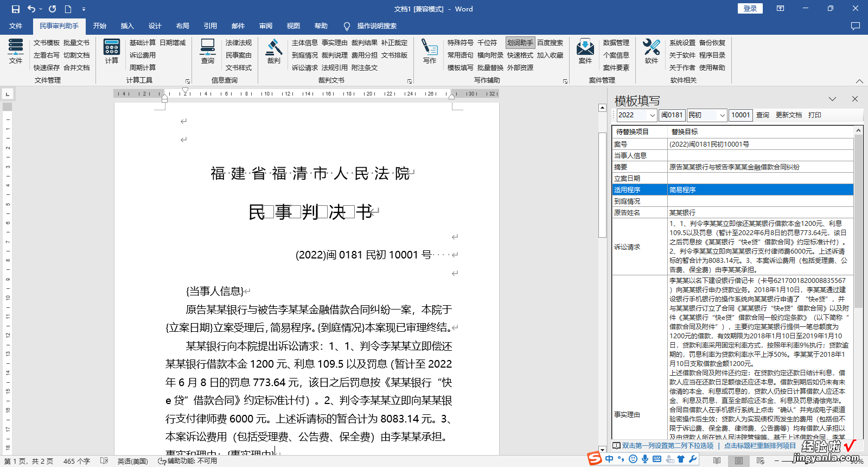Image resolution: width=868 pixels, height=467 pixels.
Task: Create a new blank document icon
Action: click(68, 9)
